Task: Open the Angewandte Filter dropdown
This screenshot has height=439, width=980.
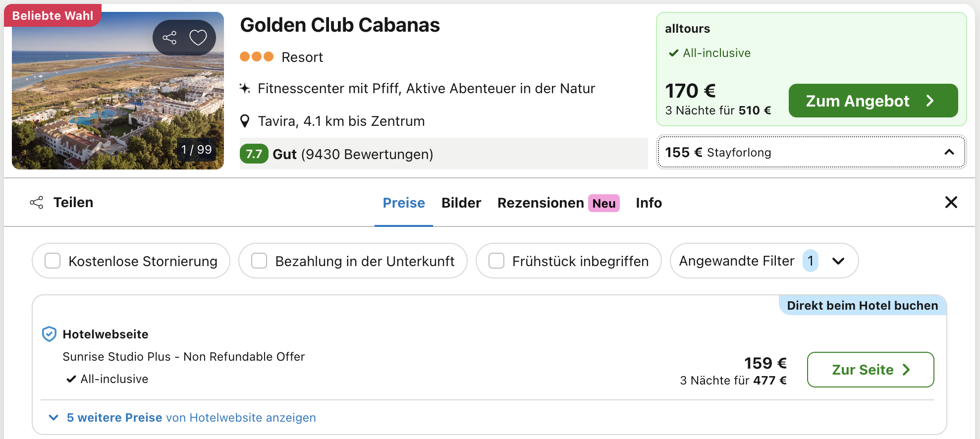Action: [x=764, y=261]
